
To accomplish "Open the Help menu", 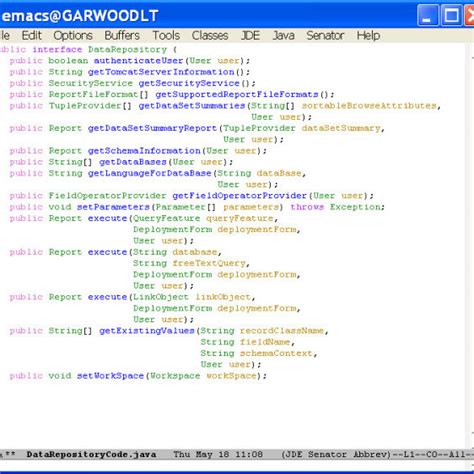I will 368,35.
